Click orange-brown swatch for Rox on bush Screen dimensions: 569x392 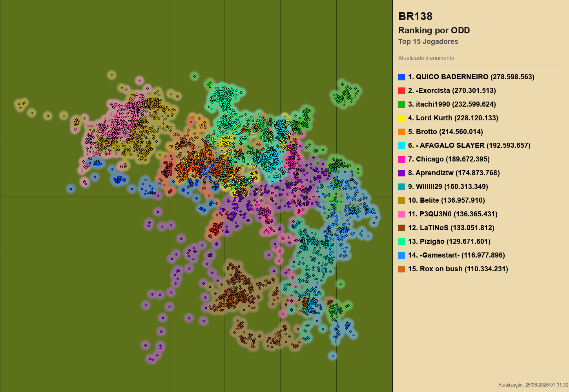(x=401, y=269)
